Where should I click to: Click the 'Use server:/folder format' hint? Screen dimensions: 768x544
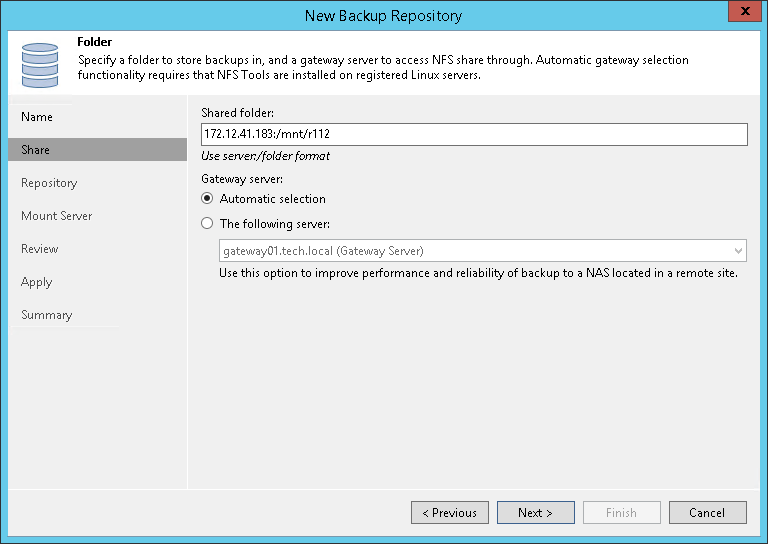pos(266,156)
